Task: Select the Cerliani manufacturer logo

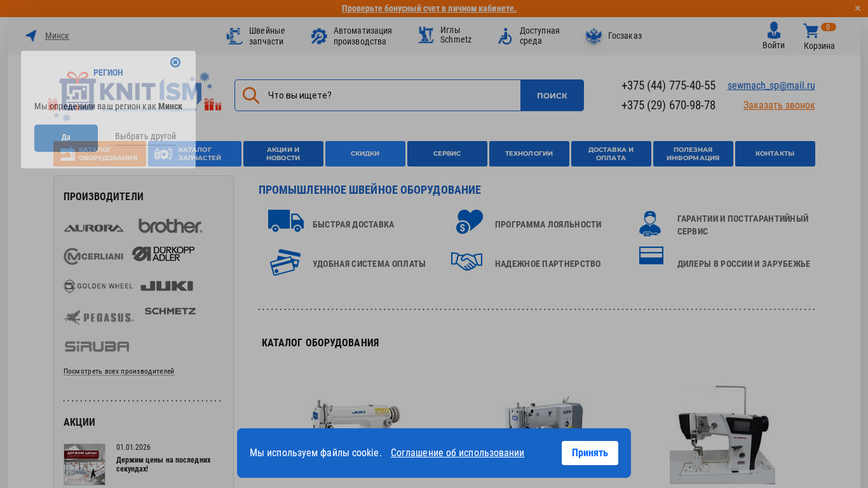Action: coord(93,256)
